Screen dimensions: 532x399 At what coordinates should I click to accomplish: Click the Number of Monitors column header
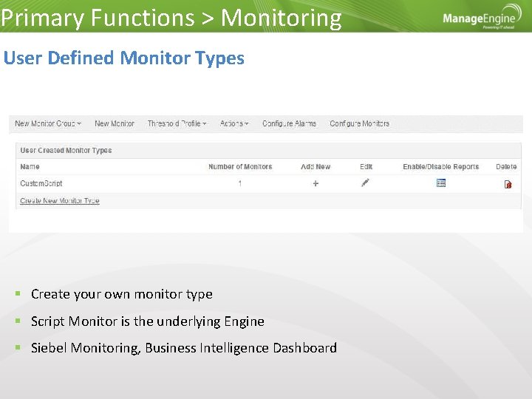coord(240,166)
